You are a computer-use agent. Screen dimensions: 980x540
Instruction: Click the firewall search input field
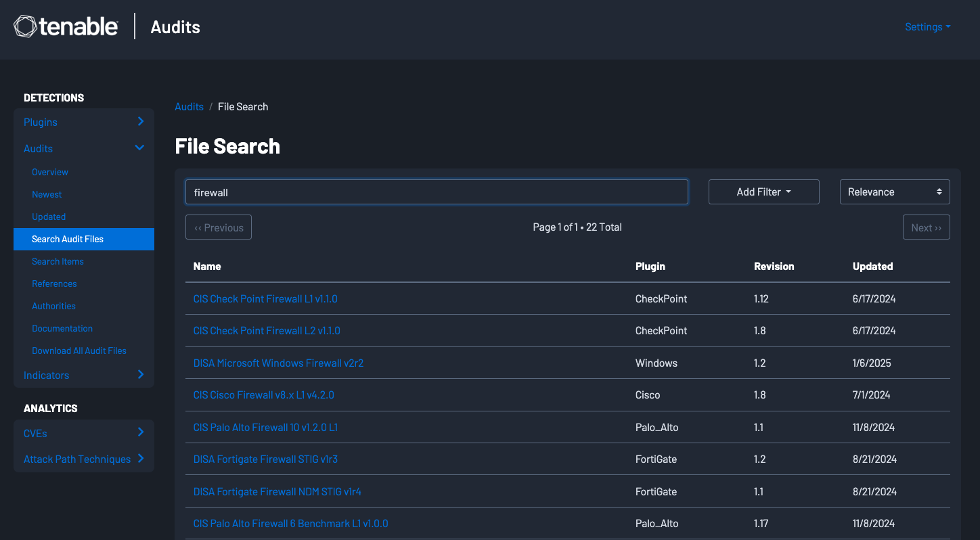tap(437, 192)
